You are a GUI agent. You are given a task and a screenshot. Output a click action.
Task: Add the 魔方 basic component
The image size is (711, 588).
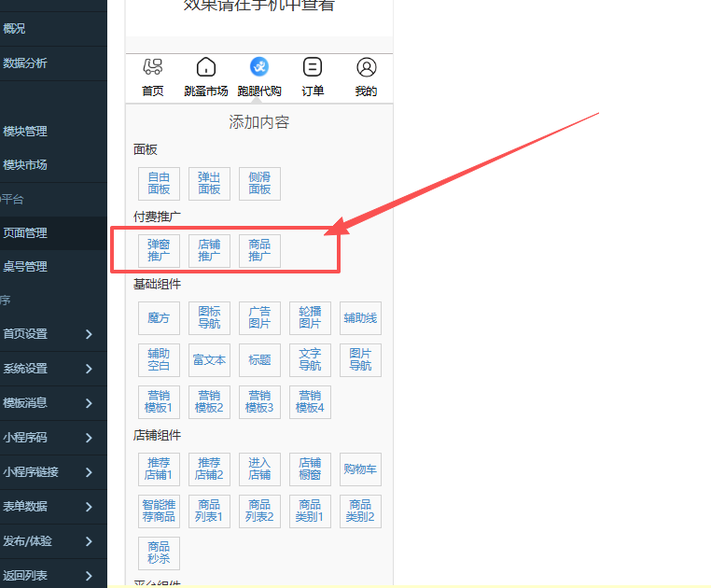pyautogui.click(x=159, y=318)
